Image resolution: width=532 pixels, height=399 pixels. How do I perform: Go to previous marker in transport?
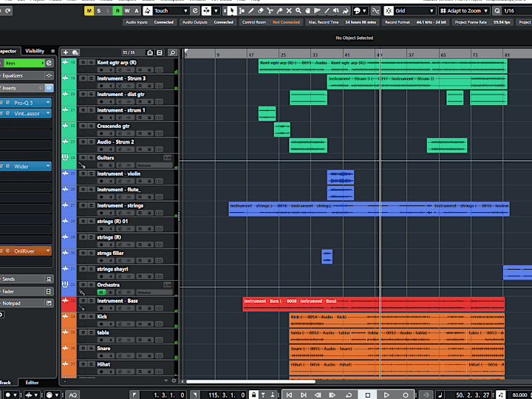tap(289, 395)
